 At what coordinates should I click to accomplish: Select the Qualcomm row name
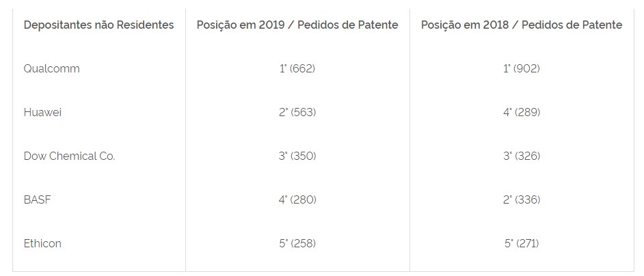pos(52,68)
